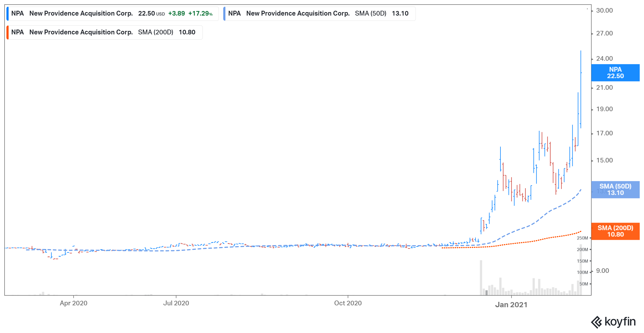Click the 15.00 price axis label

604,160
